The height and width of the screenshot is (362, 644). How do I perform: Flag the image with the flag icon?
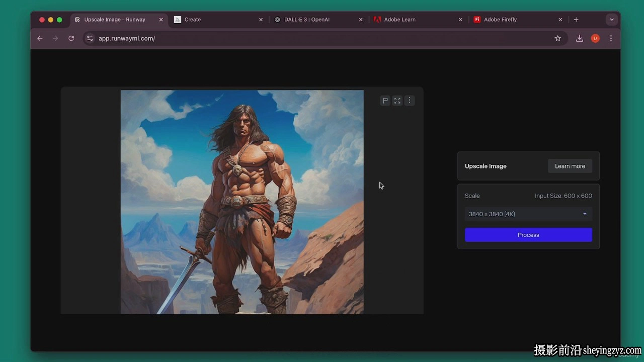click(x=385, y=101)
